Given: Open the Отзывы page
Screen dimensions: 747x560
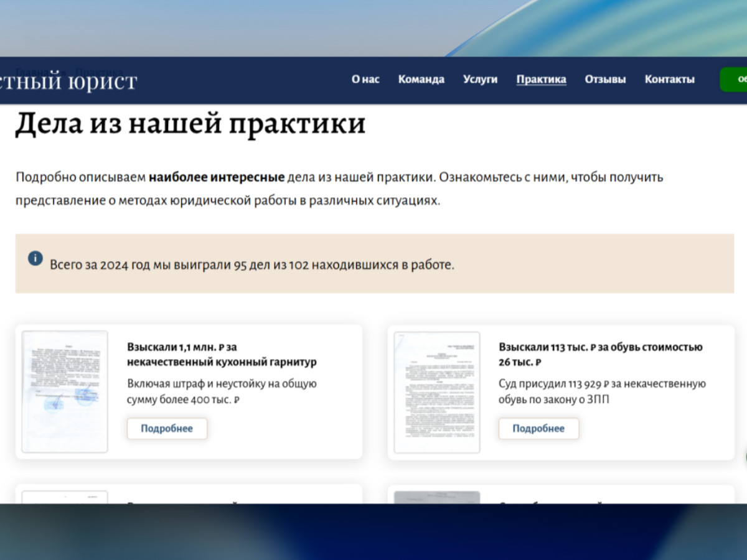Looking at the screenshot, I should pos(605,79).
